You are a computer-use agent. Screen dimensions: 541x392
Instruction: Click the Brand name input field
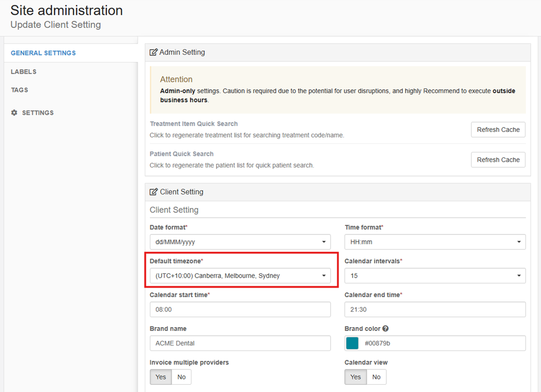click(240, 343)
